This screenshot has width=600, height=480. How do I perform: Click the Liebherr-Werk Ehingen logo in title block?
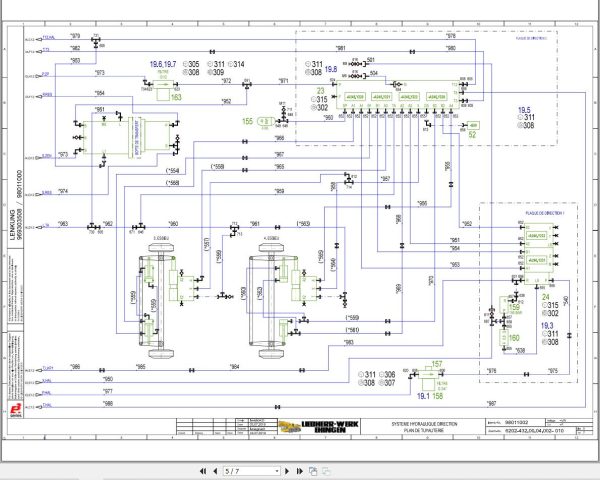pos(319,427)
